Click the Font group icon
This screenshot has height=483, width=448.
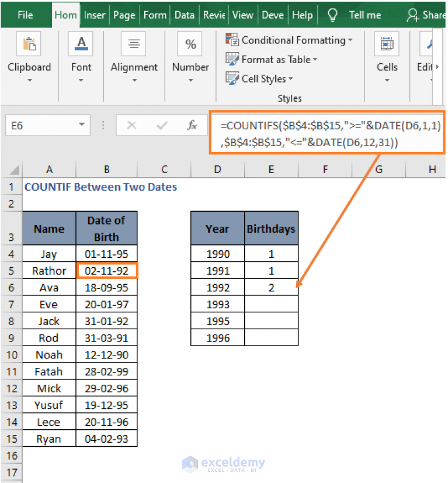[x=81, y=44]
